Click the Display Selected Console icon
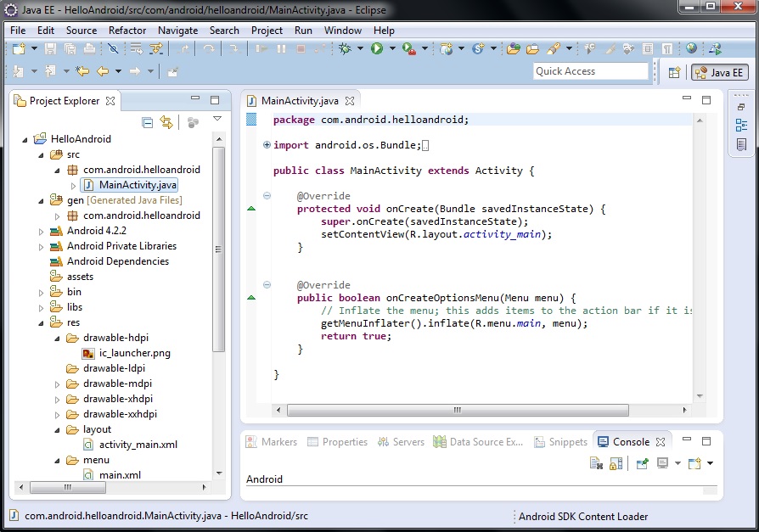 (x=662, y=463)
